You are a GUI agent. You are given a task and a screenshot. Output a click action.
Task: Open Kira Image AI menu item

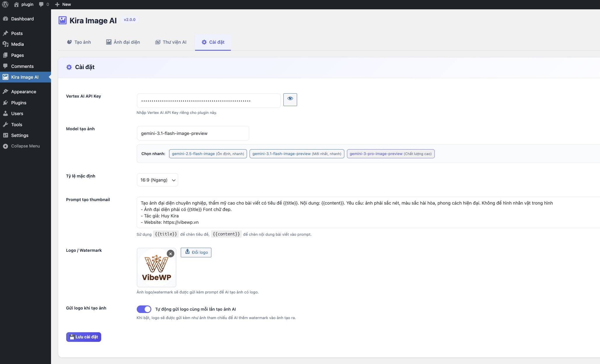[x=25, y=77]
